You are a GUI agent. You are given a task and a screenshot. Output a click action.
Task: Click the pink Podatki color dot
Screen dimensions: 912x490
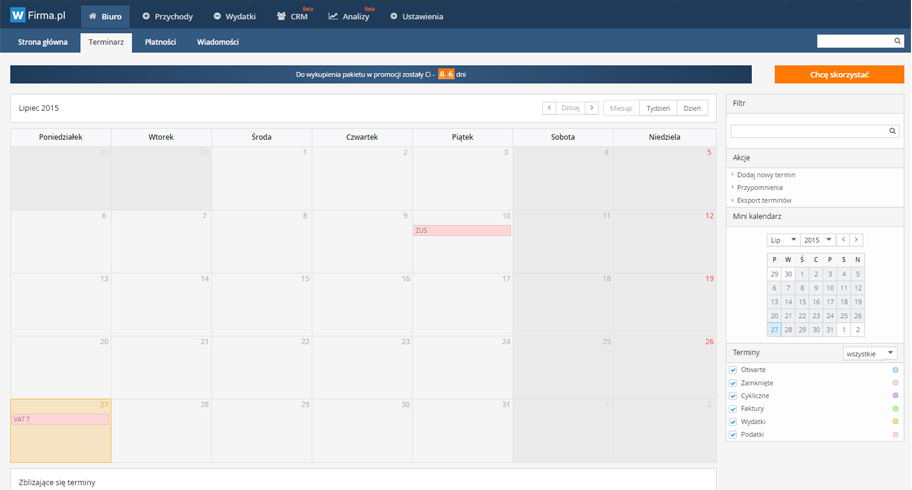point(895,435)
